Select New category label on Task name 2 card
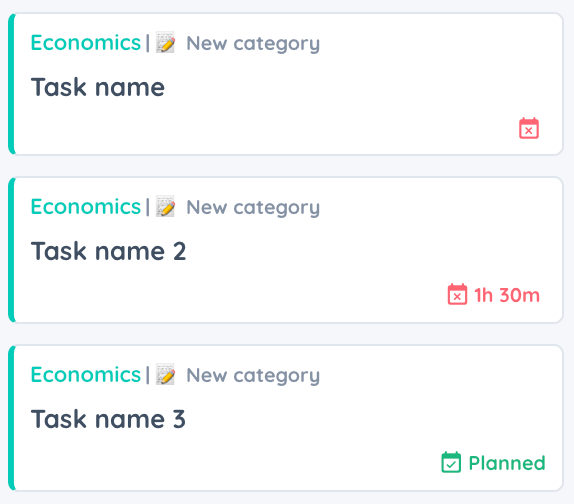574x504 pixels. coord(253,208)
